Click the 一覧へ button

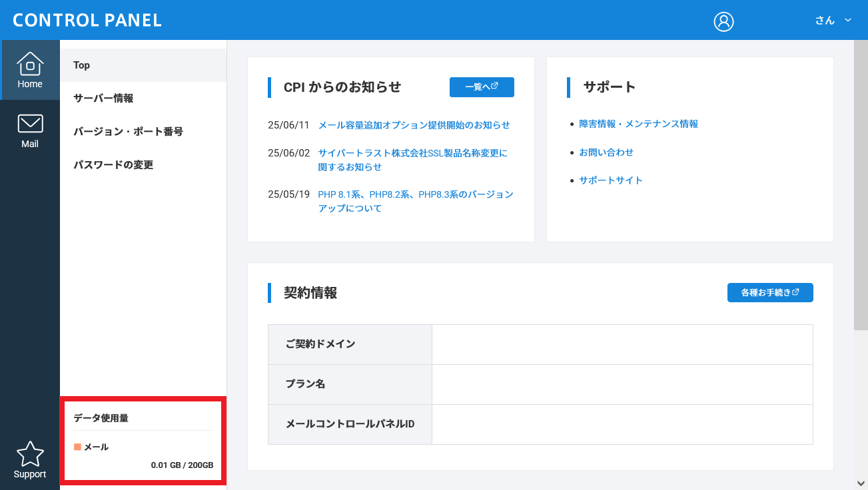pyautogui.click(x=482, y=87)
